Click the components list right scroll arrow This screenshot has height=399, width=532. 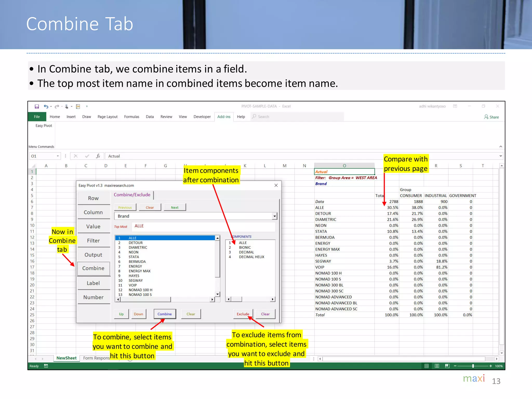tap(272, 299)
